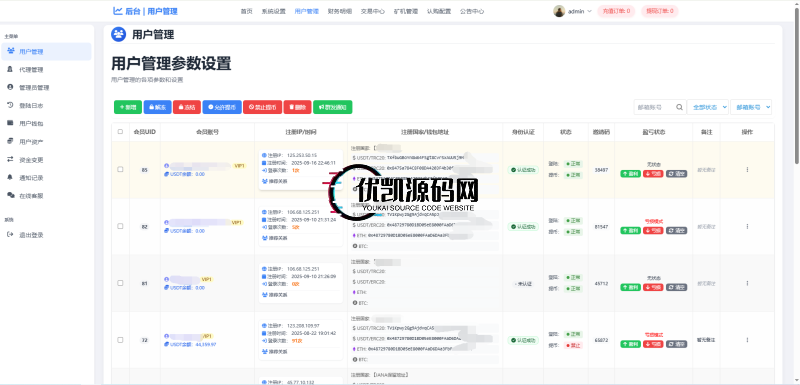Open 交易中心 in the top navigation

tap(372, 11)
